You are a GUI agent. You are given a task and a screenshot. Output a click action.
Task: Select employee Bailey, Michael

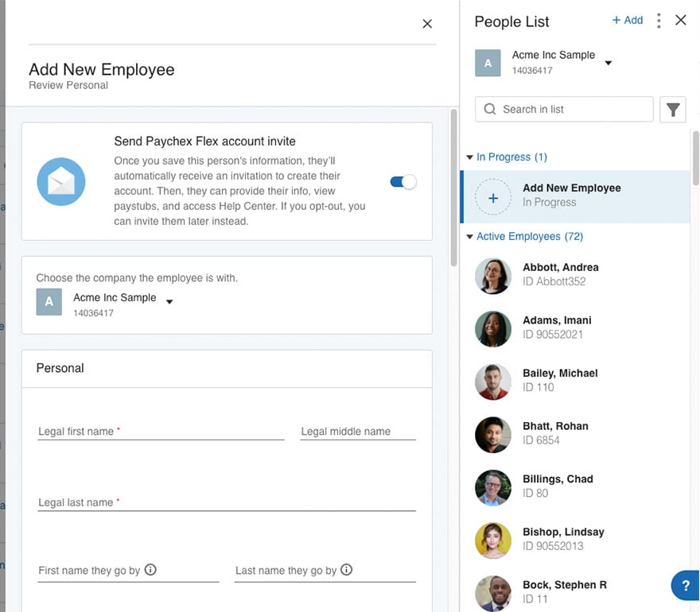577,382
